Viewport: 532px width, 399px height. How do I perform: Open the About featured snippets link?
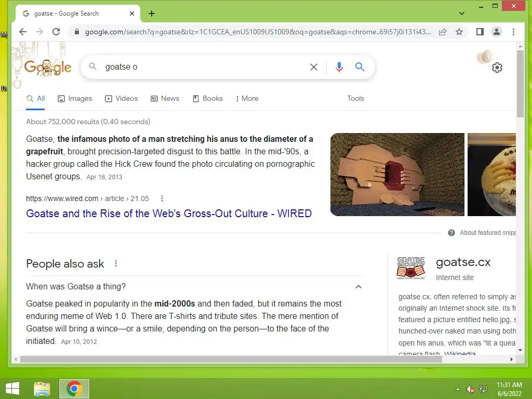pos(487,233)
